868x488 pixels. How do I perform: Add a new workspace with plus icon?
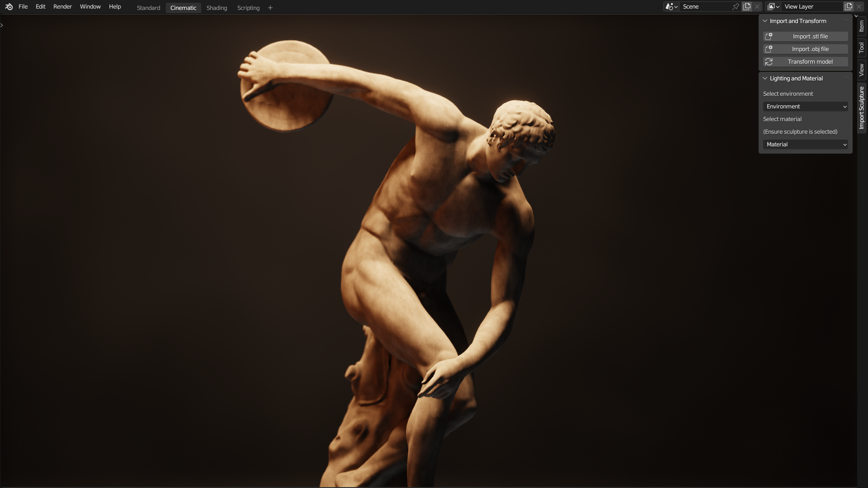click(x=270, y=8)
